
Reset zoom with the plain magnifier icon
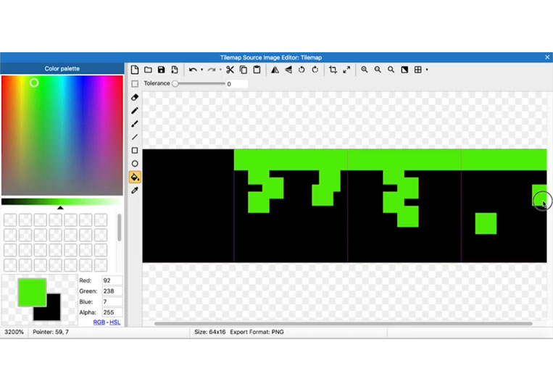tap(391, 70)
